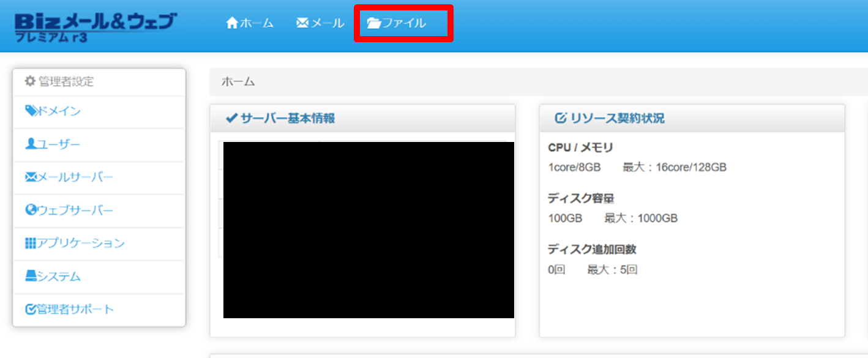Image resolution: width=868 pixels, height=358 pixels.
Task: Click the house icon in top navigation
Action: (232, 23)
